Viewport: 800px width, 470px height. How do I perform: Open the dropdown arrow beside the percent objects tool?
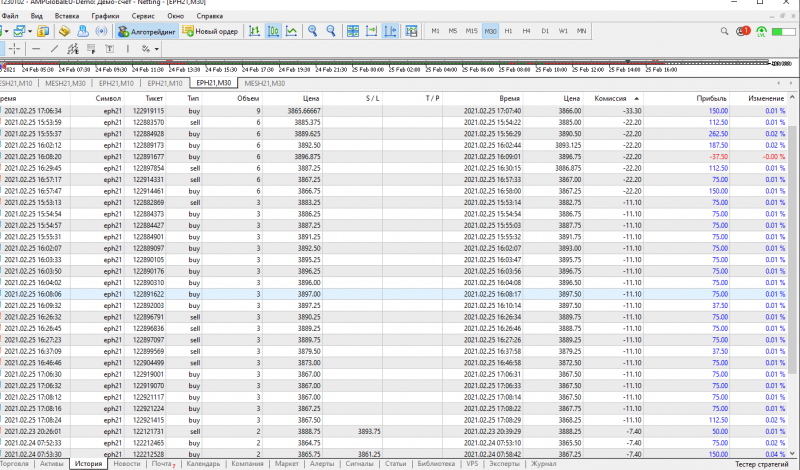156,48
